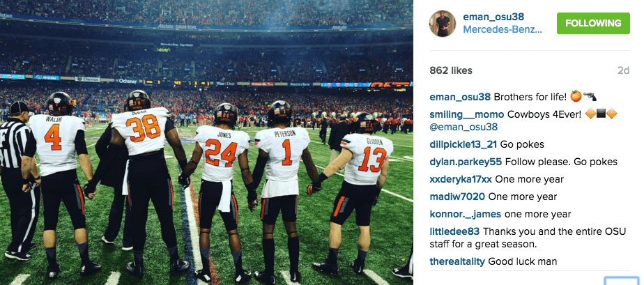Open eman_osu38 username in the caption
Screen dimensions: 644x285
(x=460, y=97)
